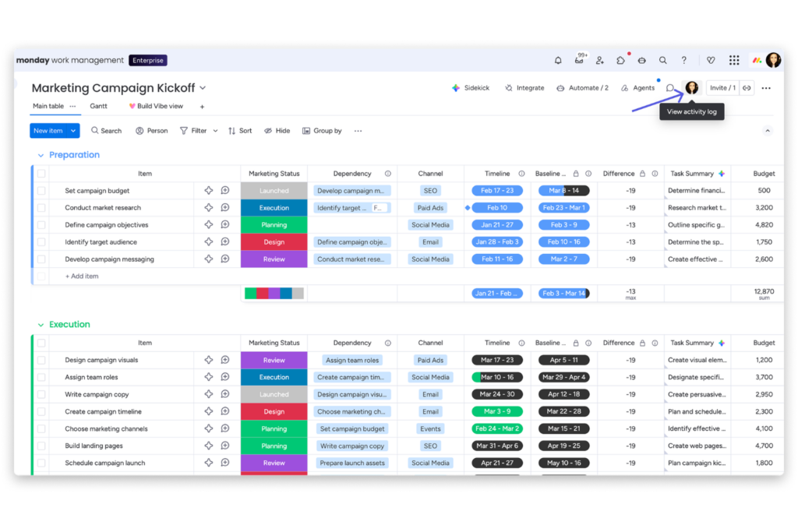Add a new view with plus
Screen dimensions: 798x532
(x=202, y=107)
